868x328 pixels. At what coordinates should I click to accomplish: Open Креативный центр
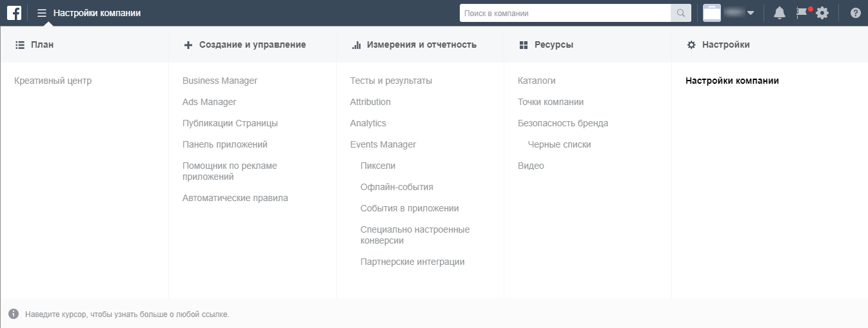coord(53,81)
